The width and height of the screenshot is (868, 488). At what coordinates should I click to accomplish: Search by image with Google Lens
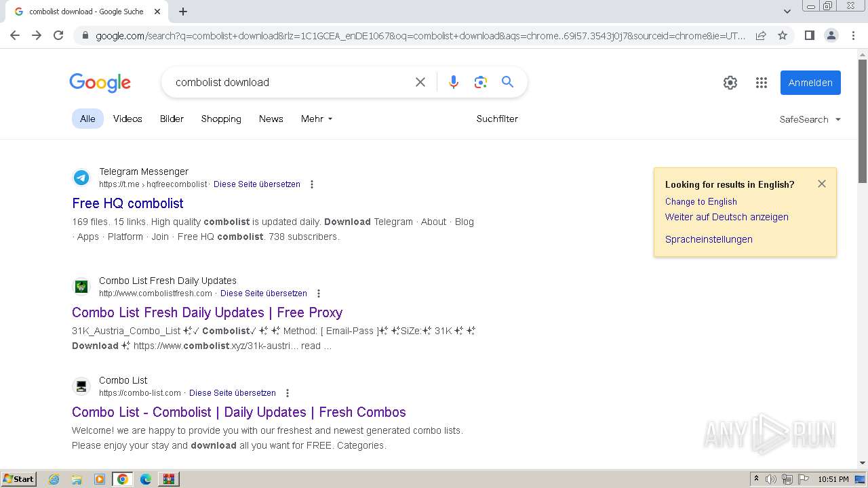[x=481, y=82]
